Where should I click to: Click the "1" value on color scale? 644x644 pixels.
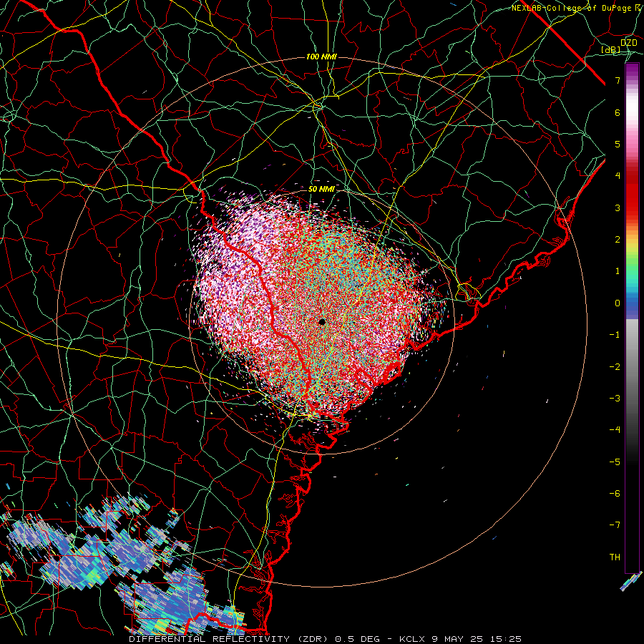coord(618,271)
